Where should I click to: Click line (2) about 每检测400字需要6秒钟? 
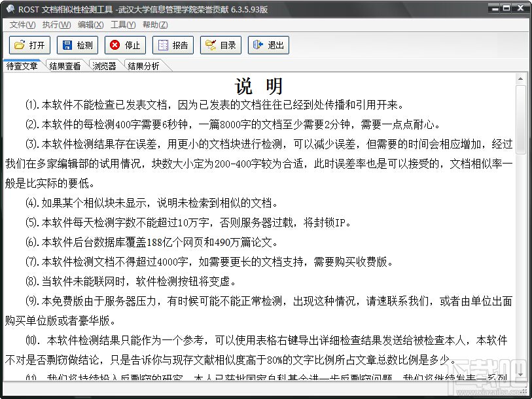point(233,124)
